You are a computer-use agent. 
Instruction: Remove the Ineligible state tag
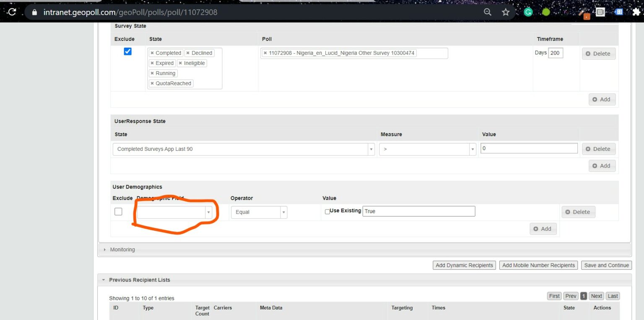click(x=180, y=63)
